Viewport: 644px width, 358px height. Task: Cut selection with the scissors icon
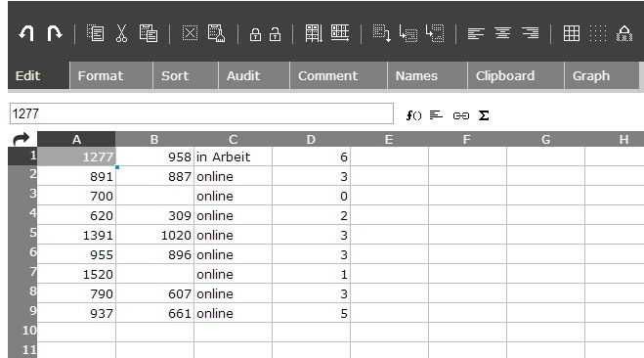point(121,33)
